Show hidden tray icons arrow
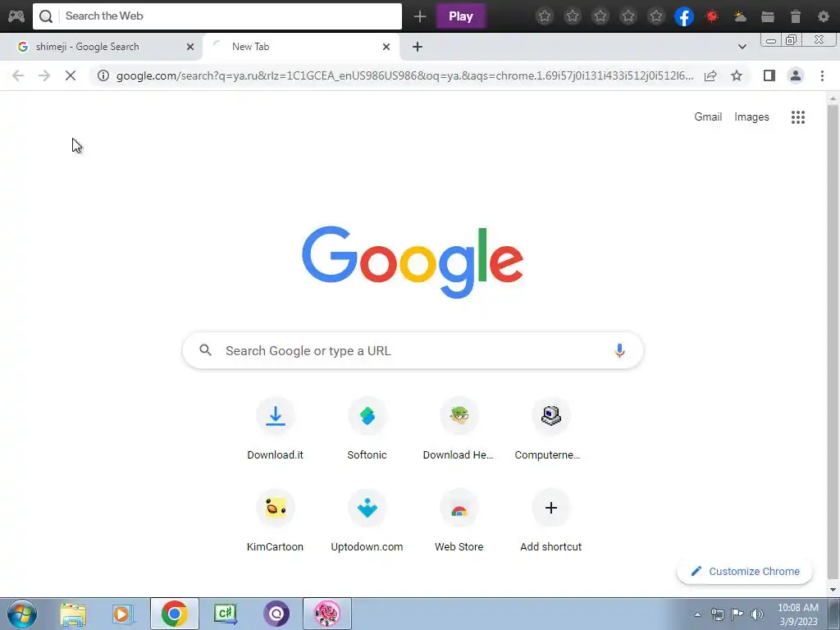Image resolution: width=840 pixels, height=630 pixels. [697, 614]
